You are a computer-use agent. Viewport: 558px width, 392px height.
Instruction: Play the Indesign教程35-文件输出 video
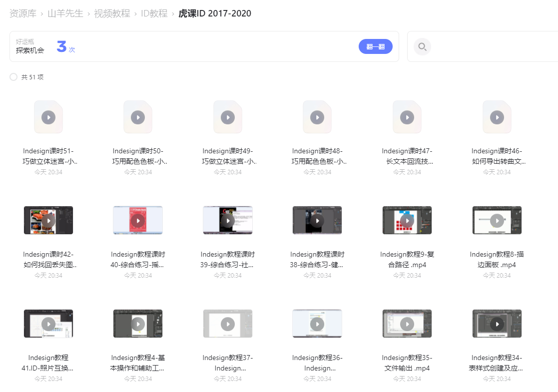(x=407, y=323)
